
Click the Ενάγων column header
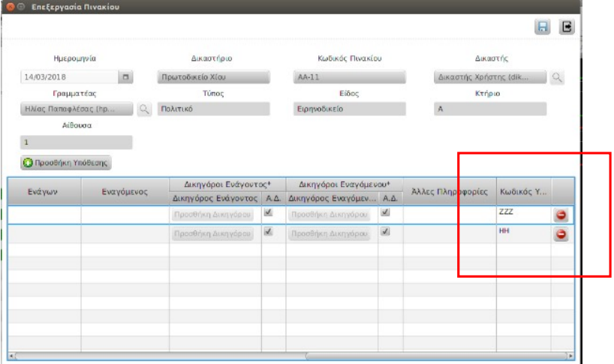[x=44, y=191]
